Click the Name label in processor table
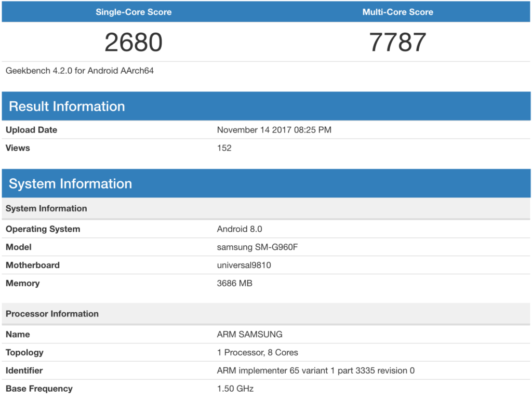Image resolution: width=532 pixels, height=399 pixels. (x=18, y=335)
